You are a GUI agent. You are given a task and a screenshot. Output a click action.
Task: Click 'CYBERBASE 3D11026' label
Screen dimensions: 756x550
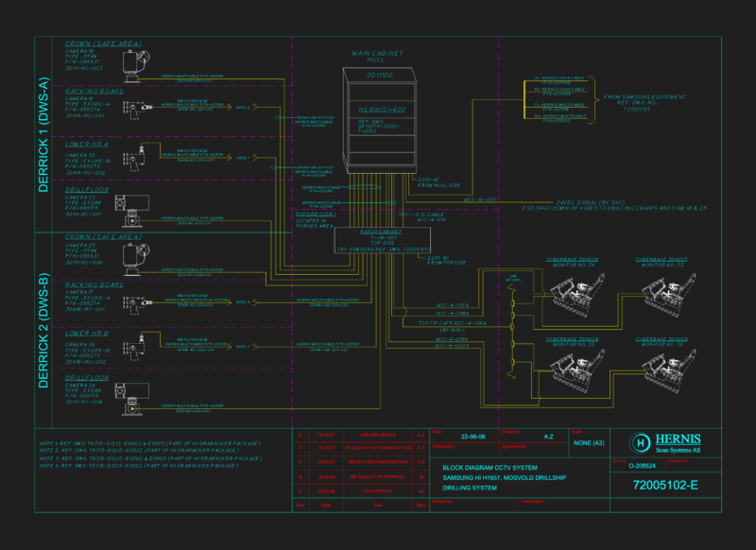tap(572, 259)
